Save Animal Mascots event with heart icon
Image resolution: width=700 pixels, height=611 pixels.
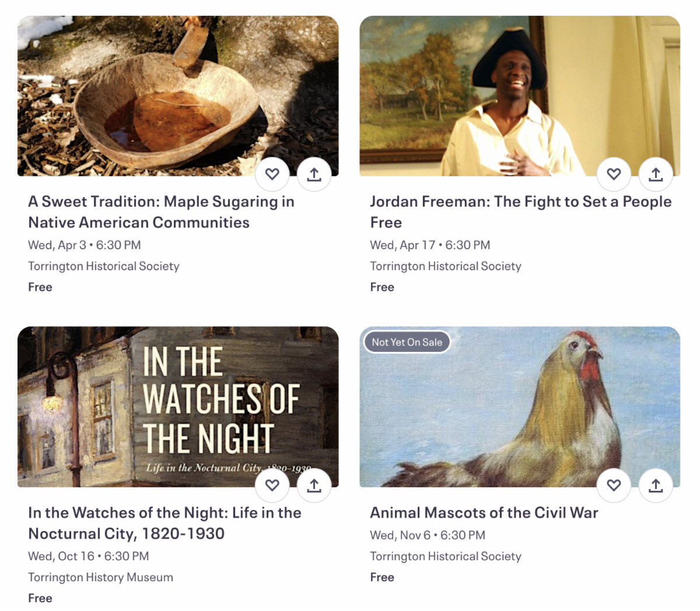tap(614, 485)
